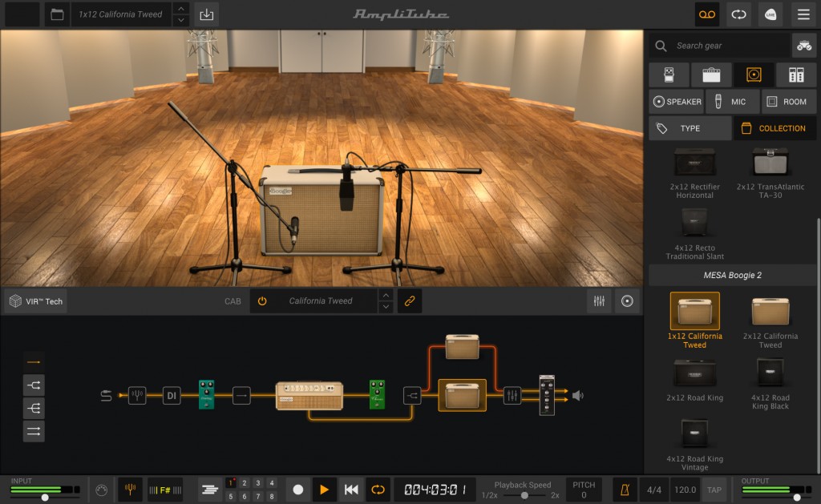Click the empty slot before the amp

click(241, 395)
